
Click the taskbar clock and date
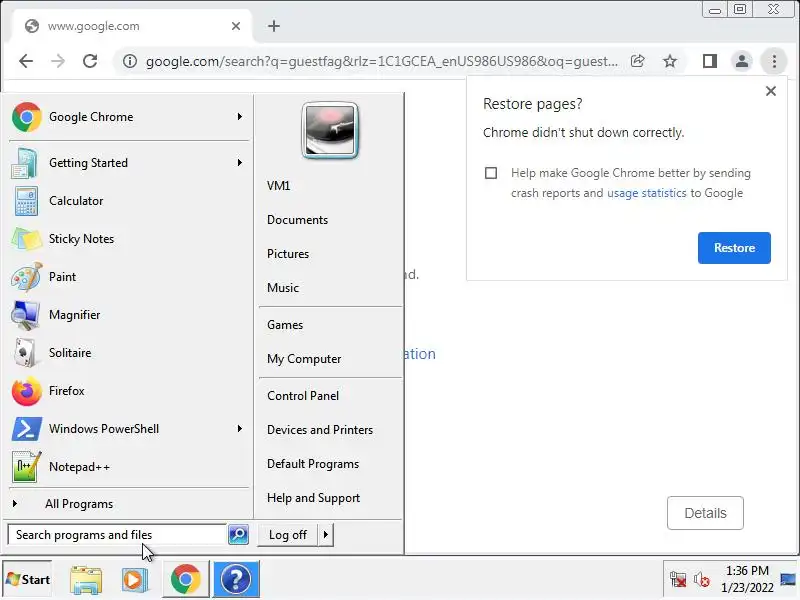click(747, 579)
